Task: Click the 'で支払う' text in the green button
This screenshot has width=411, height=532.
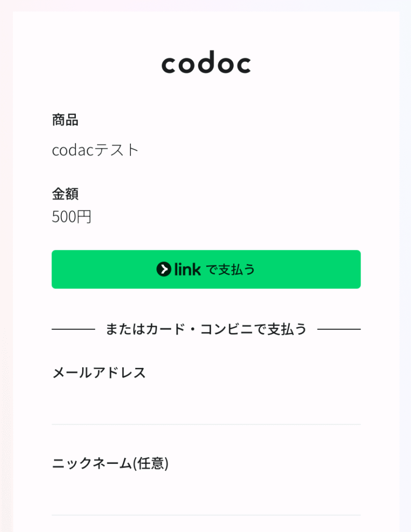Action: [x=231, y=270]
